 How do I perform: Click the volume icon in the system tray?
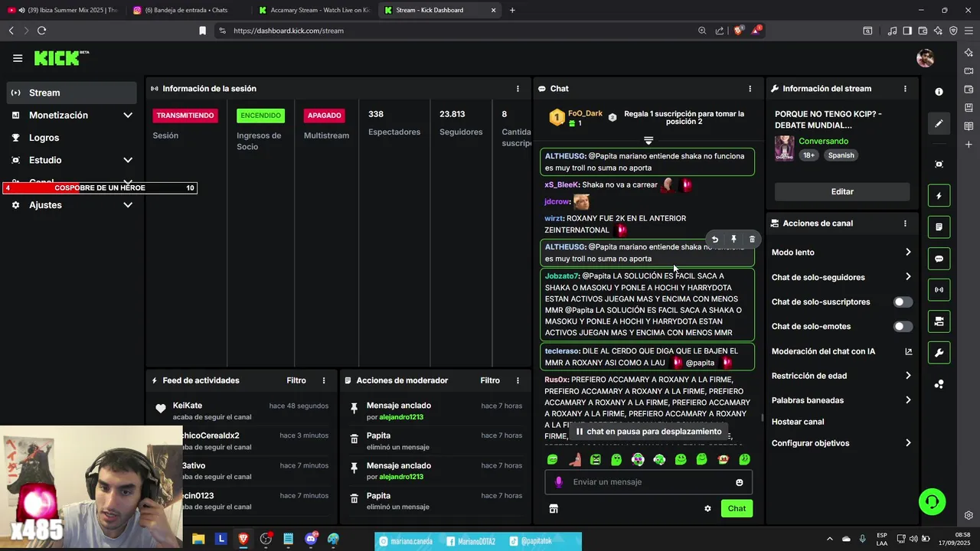(x=913, y=539)
